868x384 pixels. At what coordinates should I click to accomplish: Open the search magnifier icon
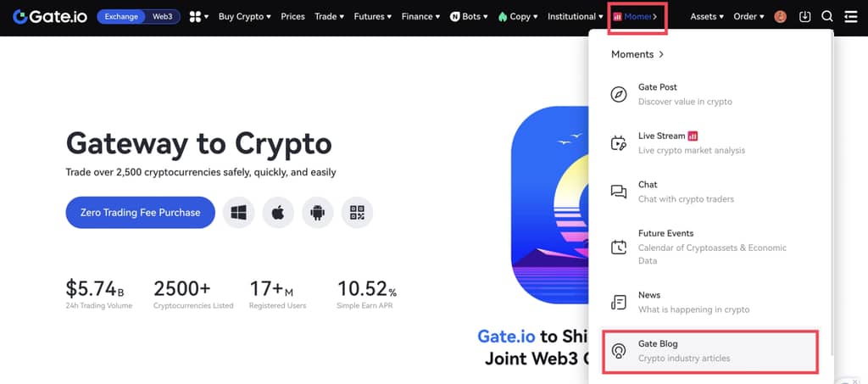click(x=827, y=16)
